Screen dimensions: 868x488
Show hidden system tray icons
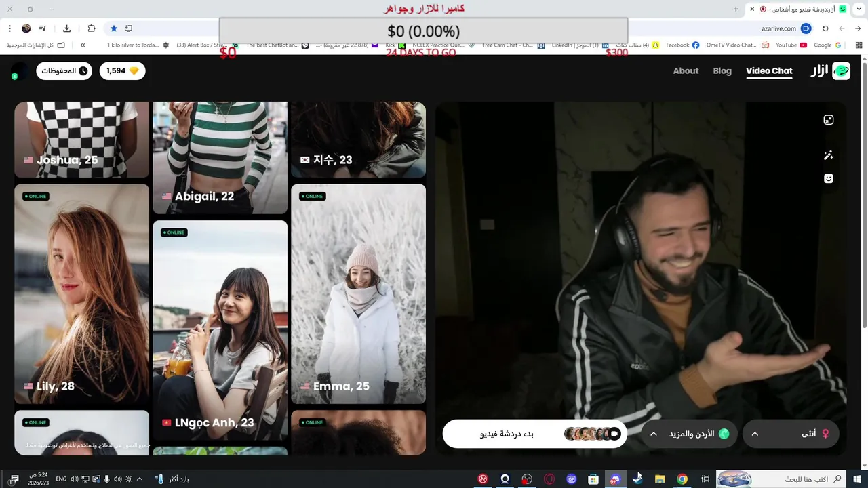click(140, 479)
